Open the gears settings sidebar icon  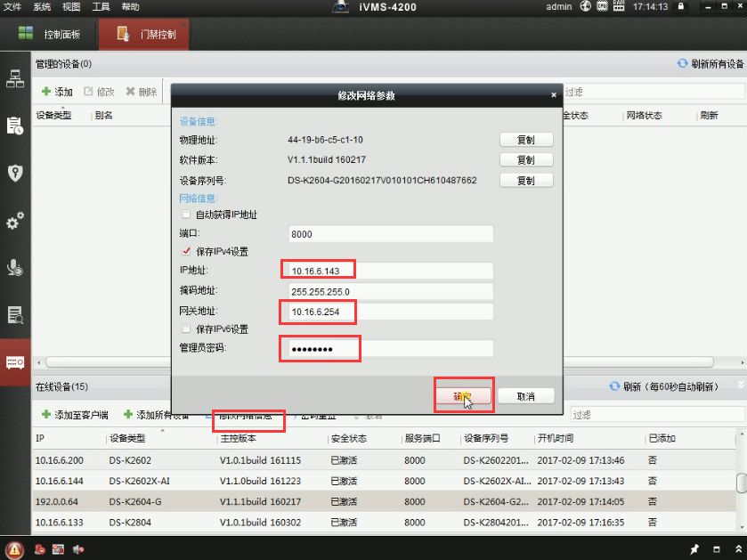tap(15, 221)
